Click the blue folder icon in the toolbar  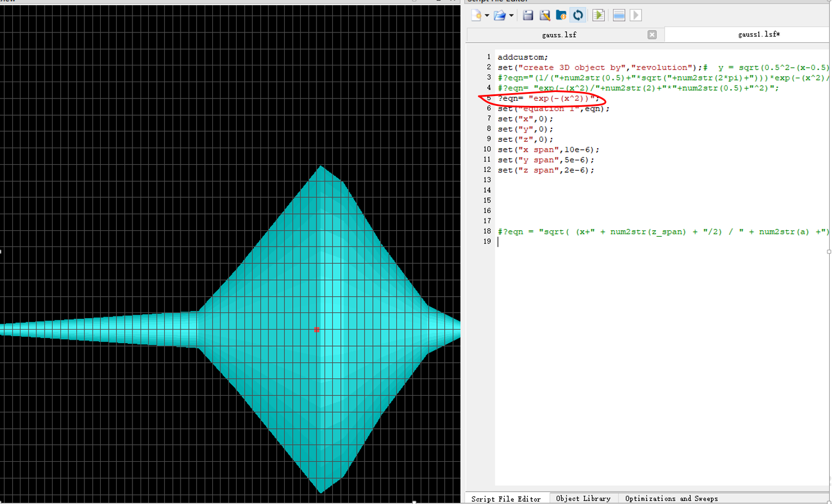561,16
